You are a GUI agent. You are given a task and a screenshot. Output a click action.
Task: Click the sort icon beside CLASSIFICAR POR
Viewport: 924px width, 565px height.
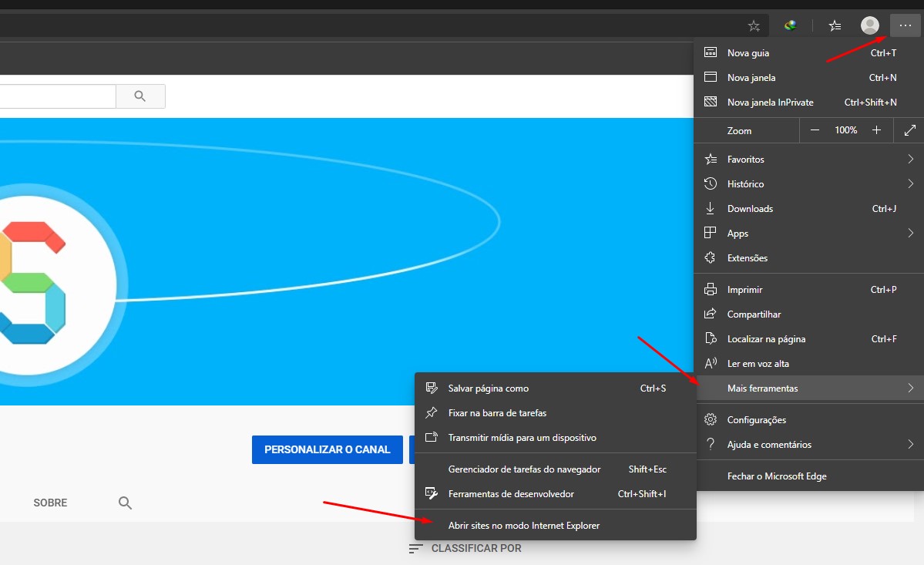pyautogui.click(x=415, y=548)
